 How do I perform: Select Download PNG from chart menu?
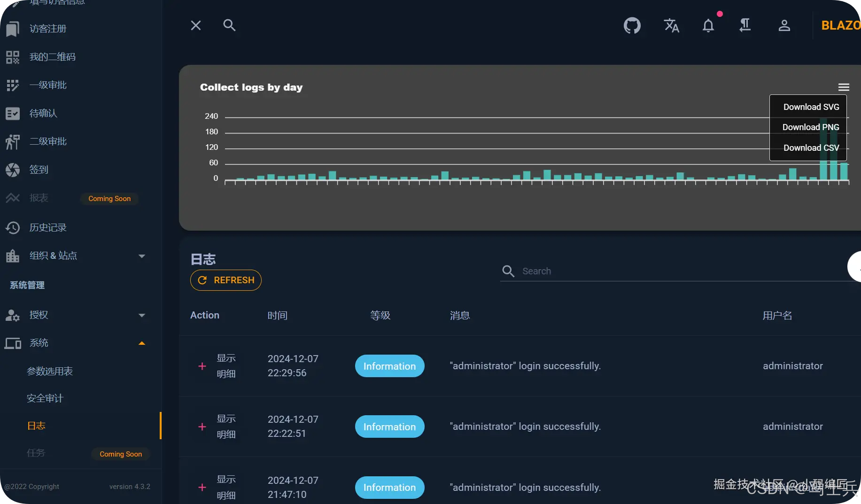811,127
